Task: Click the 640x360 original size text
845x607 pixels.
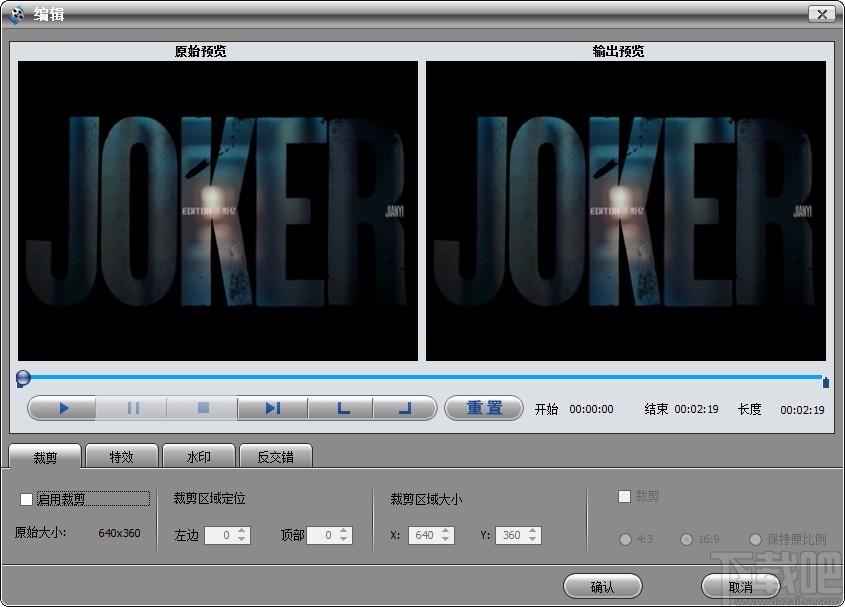Action: tap(119, 533)
